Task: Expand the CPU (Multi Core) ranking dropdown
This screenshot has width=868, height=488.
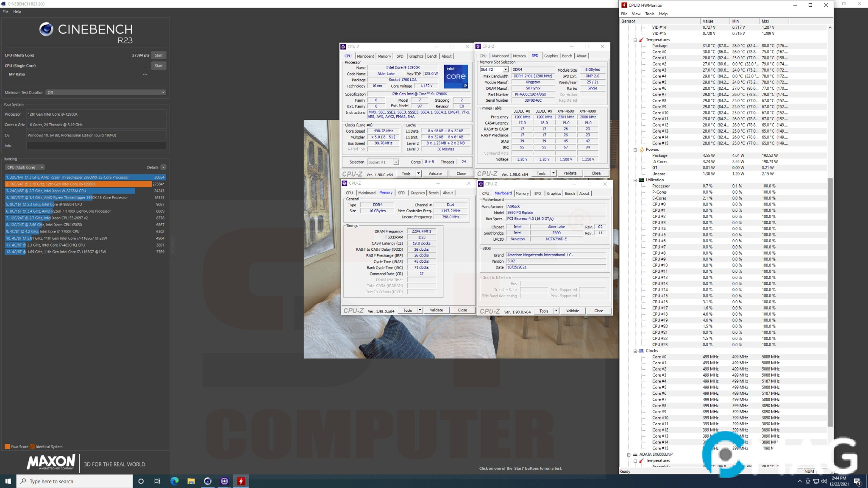Action: pyautogui.click(x=25, y=167)
